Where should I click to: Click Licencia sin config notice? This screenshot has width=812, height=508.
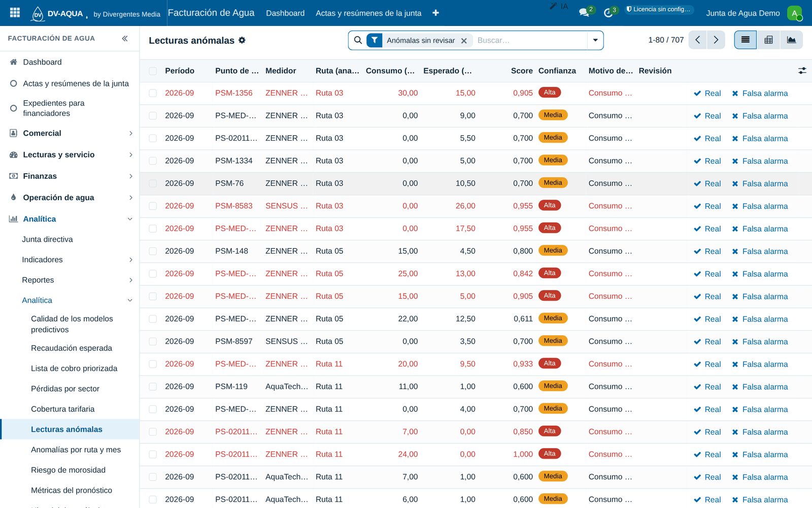(658, 9)
